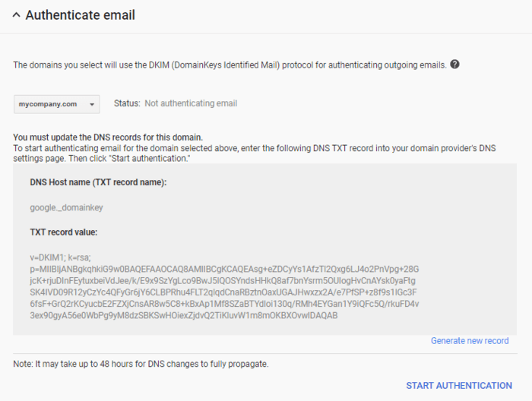Image resolution: width=532 pixels, height=401 pixels.
Task: Click the key line starting with "SK4IVD09"
Action: click(x=223, y=292)
